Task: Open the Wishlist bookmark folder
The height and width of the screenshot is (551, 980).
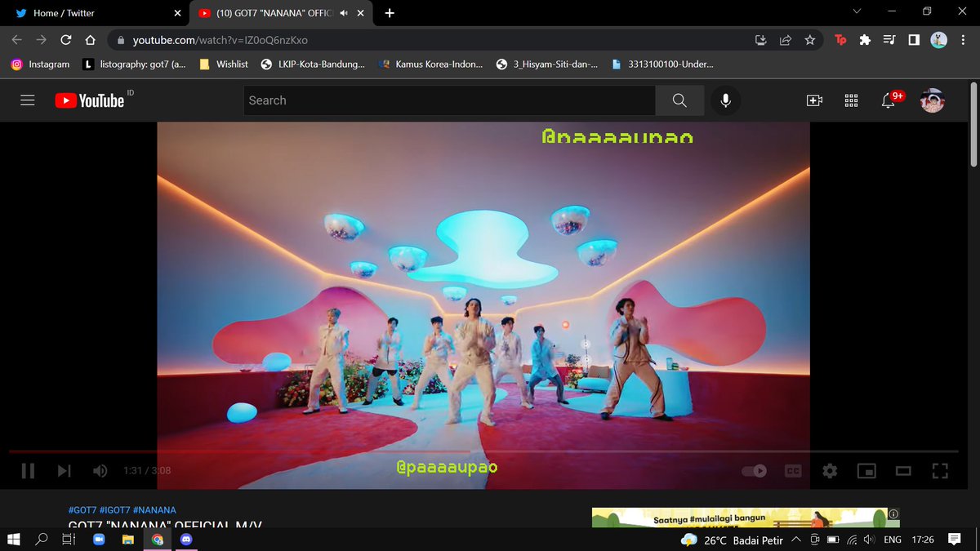Action: pos(224,64)
